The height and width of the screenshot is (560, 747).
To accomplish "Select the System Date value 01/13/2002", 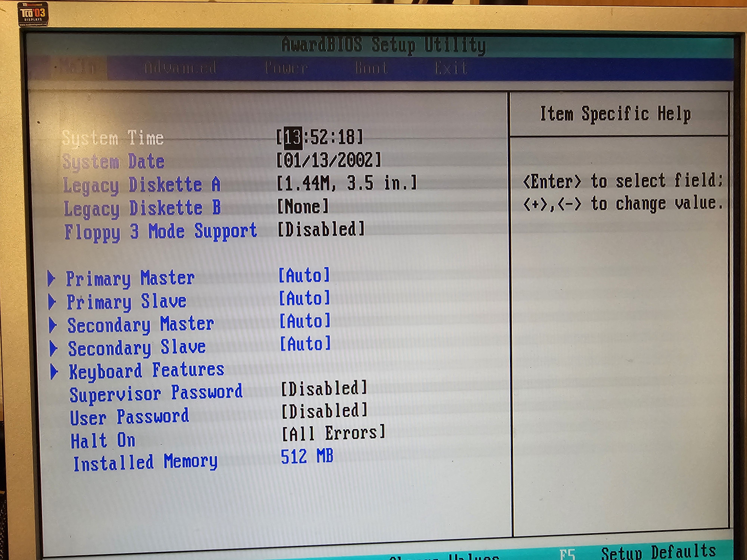I will coord(329,160).
